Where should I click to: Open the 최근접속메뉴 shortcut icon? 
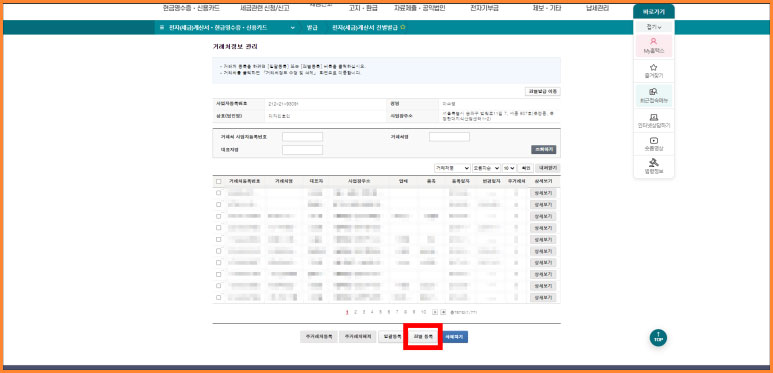[654, 96]
